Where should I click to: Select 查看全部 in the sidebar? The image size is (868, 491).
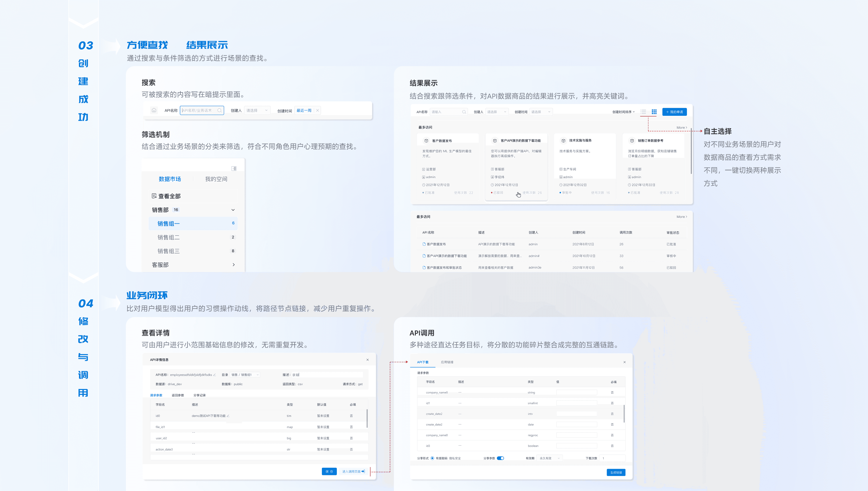pos(193,196)
